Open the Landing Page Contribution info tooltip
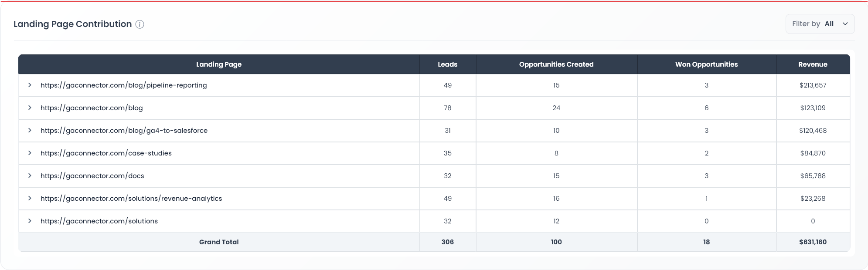This screenshot has height=270, width=868. [140, 24]
